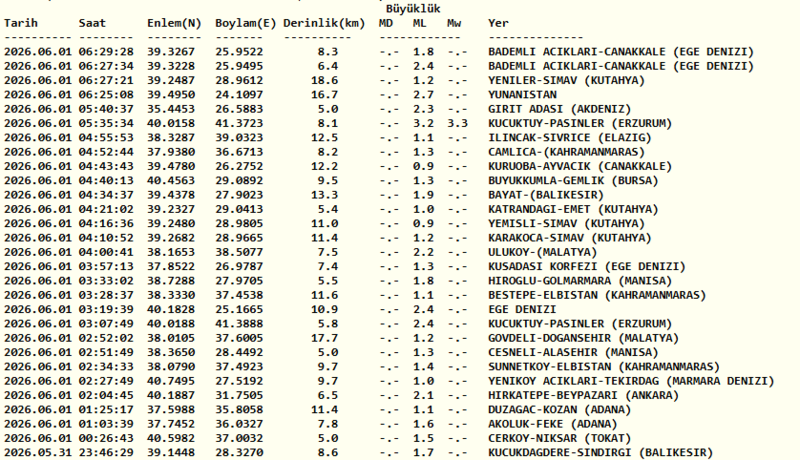Click CESNELI-ALASEHIR (MANISA) location
This screenshot has width=800, height=460.
click(x=573, y=352)
